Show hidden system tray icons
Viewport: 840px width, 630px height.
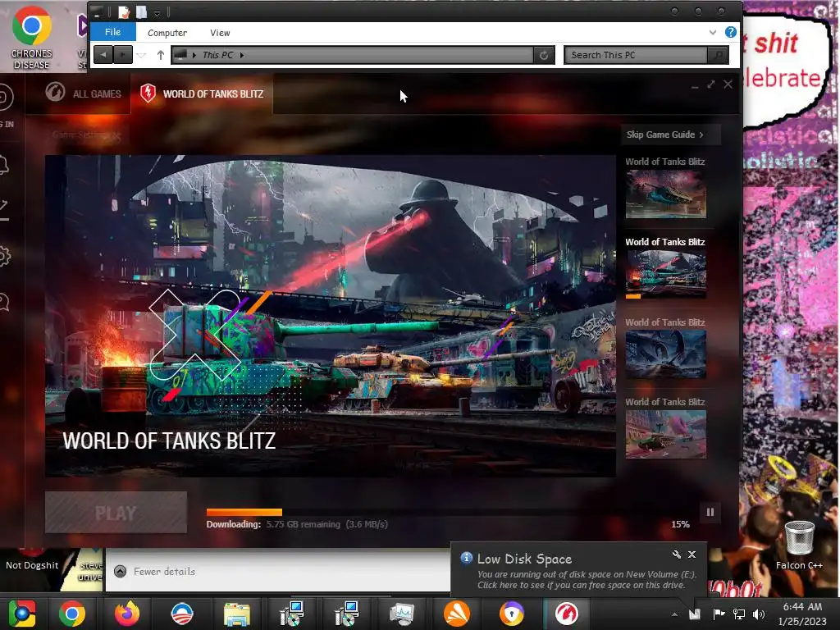click(674, 614)
